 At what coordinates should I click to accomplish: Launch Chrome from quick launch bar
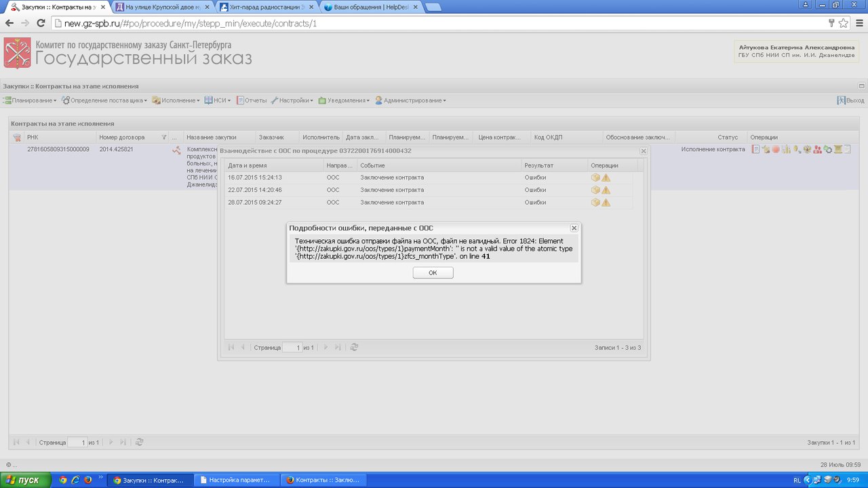pos(63,480)
